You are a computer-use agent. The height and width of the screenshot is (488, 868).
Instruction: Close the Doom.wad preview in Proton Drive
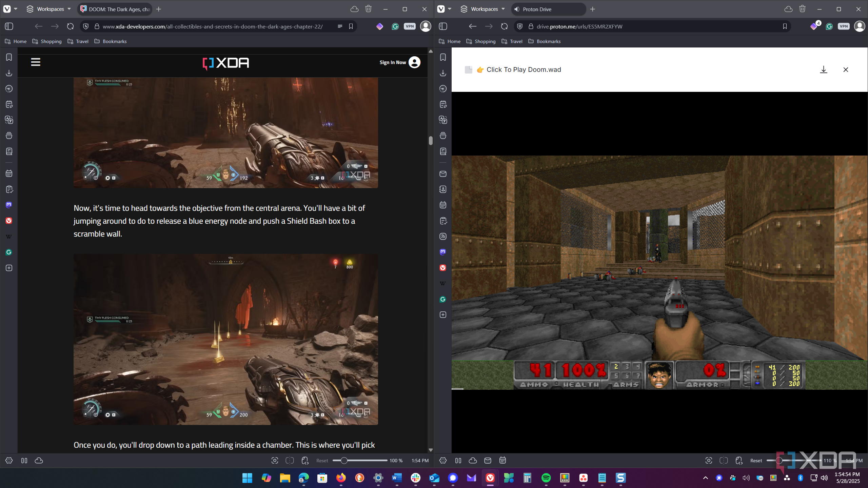click(846, 70)
